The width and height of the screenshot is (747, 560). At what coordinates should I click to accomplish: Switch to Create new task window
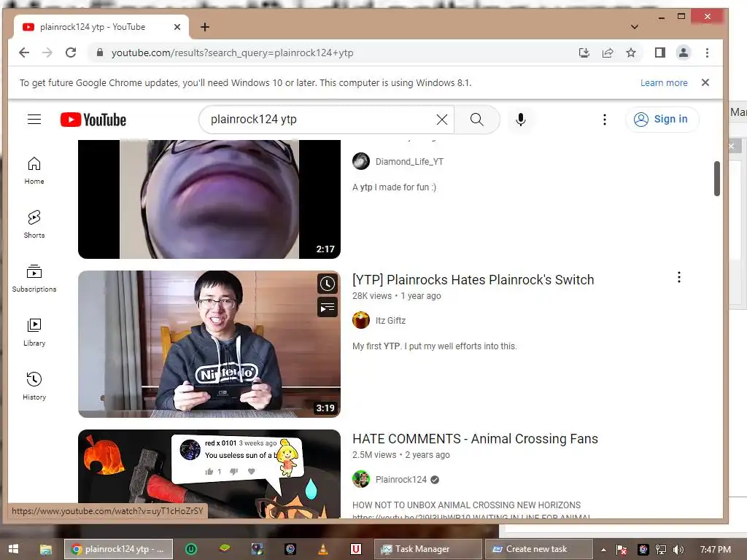coord(538,549)
